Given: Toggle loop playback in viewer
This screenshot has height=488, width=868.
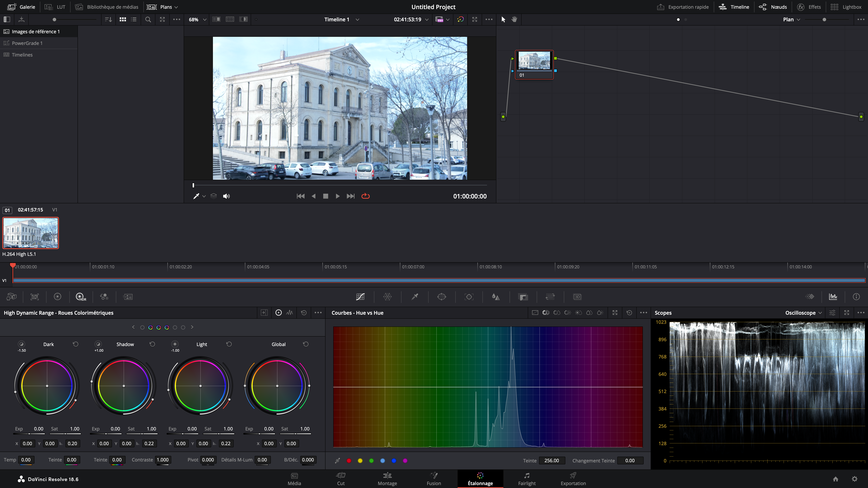Looking at the screenshot, I should pyautogui.click(x=365, y=196).
